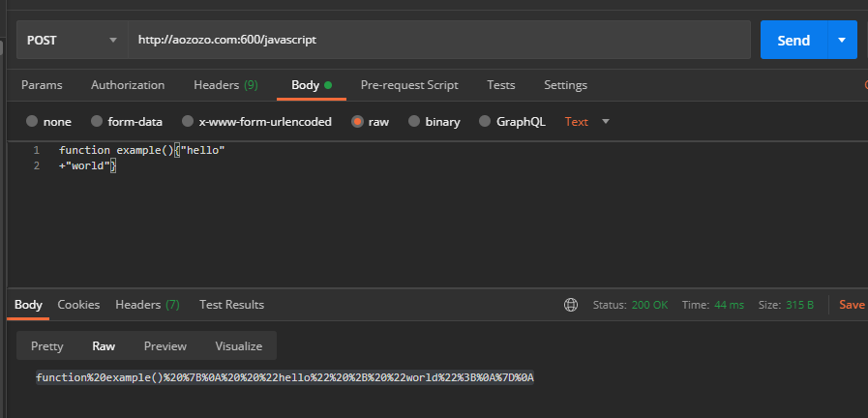Click the Save response link
The image size is (868, 418).
[852, 305]
